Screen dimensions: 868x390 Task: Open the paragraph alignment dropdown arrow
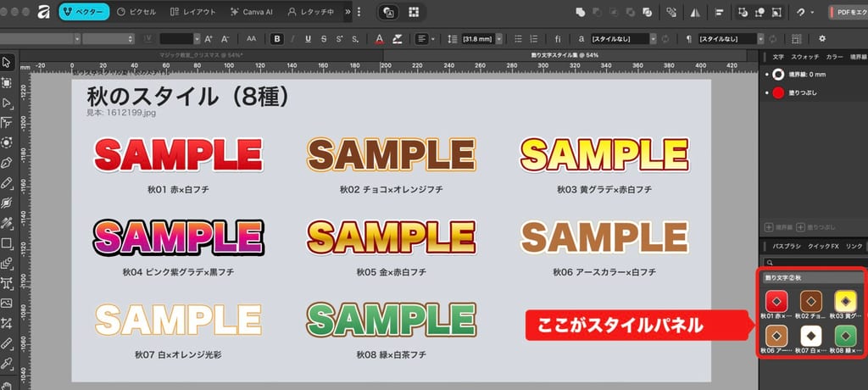click(x=433, y=39)
